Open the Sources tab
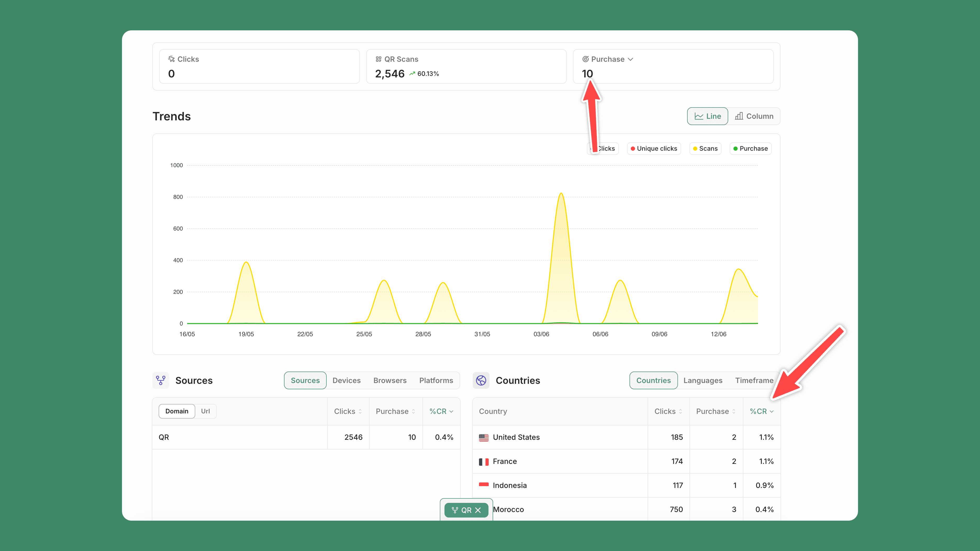 point(305,380)
